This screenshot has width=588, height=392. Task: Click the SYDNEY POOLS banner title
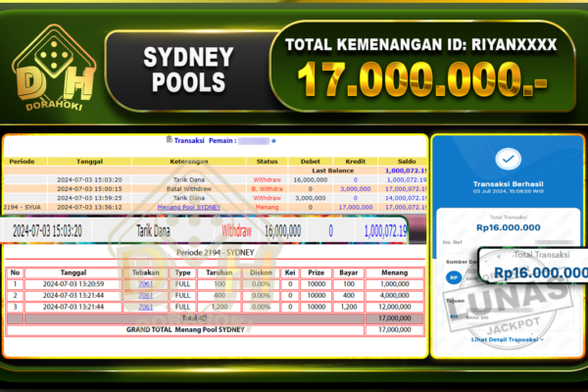(188, 70)
